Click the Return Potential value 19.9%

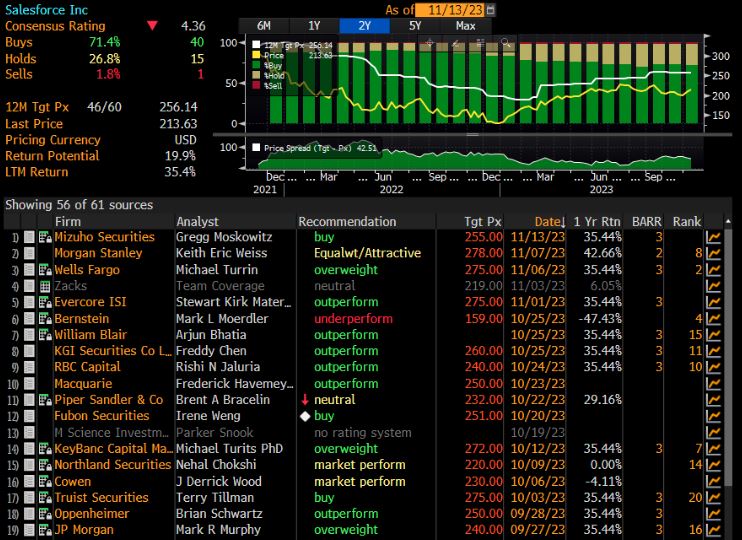180,156
